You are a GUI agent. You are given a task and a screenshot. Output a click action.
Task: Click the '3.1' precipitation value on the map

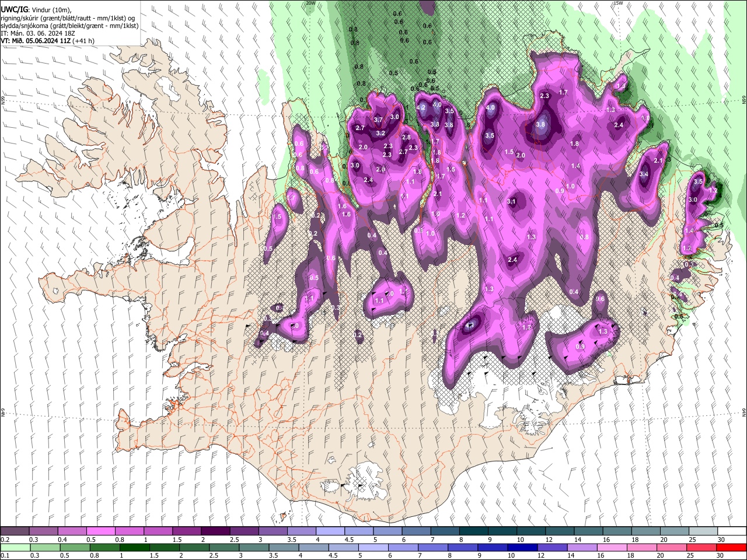tap(512, 201)
